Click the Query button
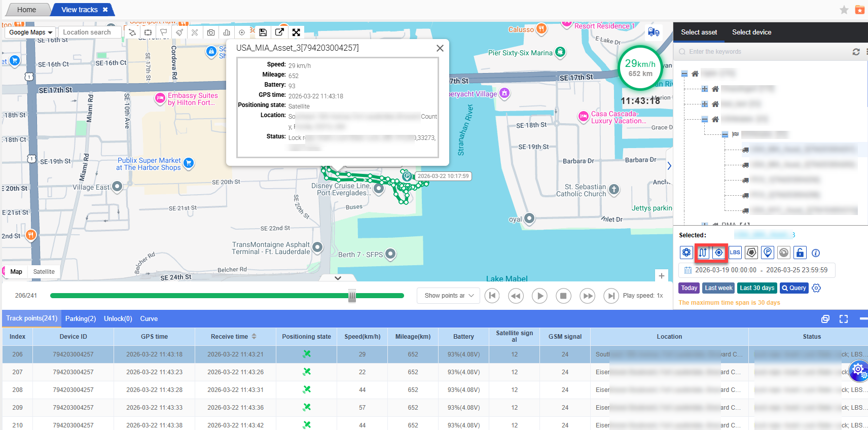Screen dimensions: 868x430 (793, 288)
